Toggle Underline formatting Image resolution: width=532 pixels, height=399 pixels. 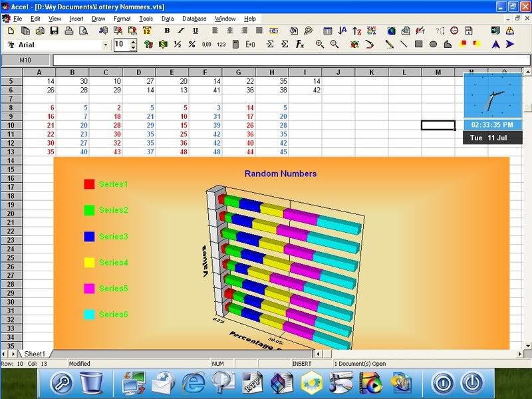coord(196,31)
